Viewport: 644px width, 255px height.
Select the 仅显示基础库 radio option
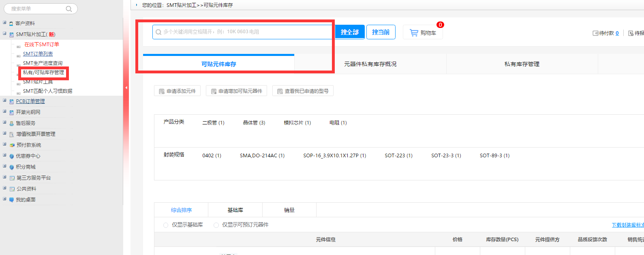click(x=166, y=225)
